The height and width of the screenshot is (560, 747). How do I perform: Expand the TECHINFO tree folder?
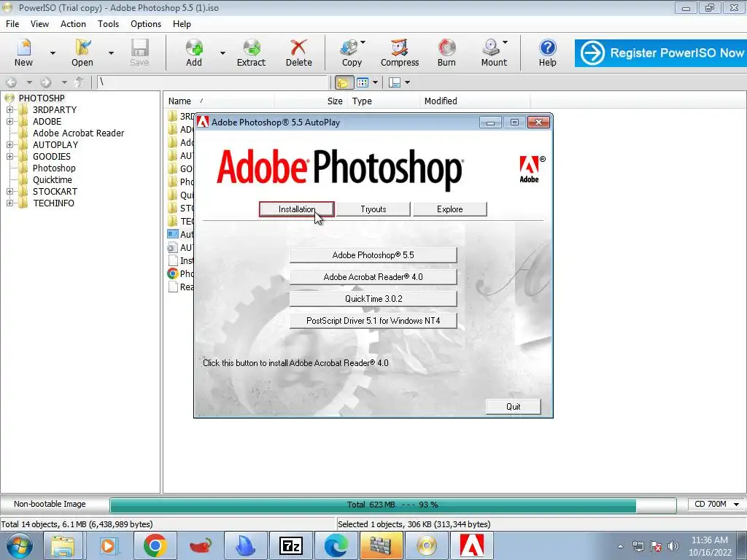coord(9,203)
